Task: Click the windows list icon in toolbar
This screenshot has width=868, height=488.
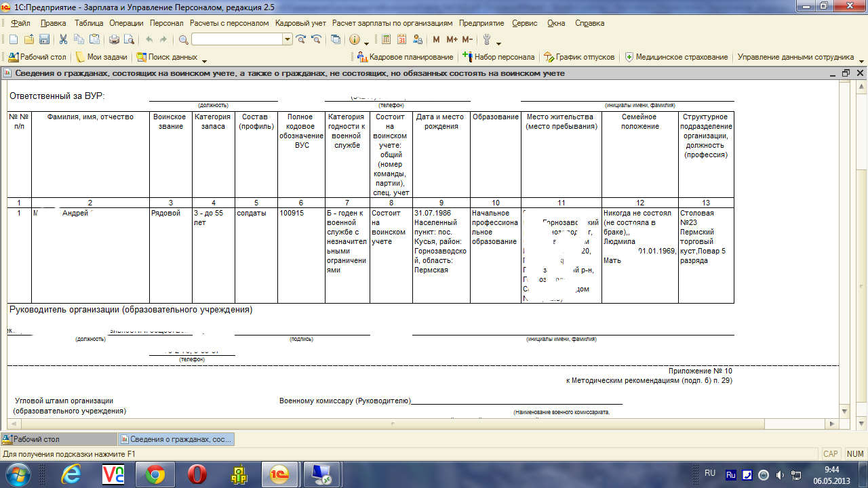Action: tap(336, 39)
